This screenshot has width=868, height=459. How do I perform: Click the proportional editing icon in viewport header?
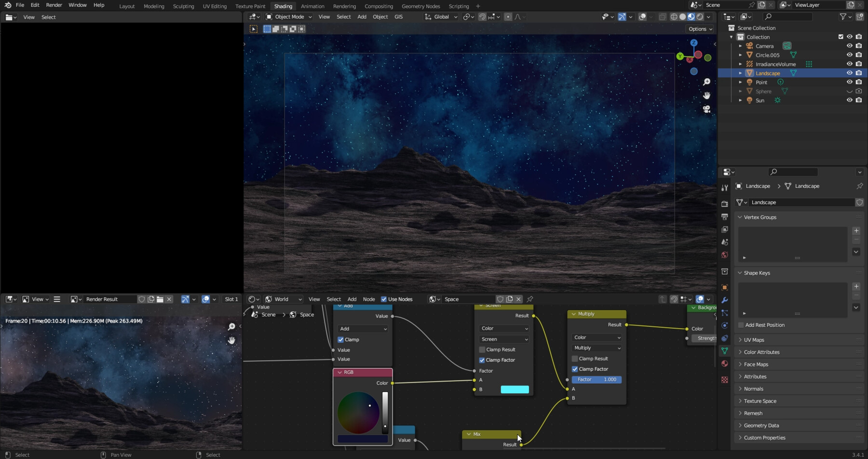508,16
